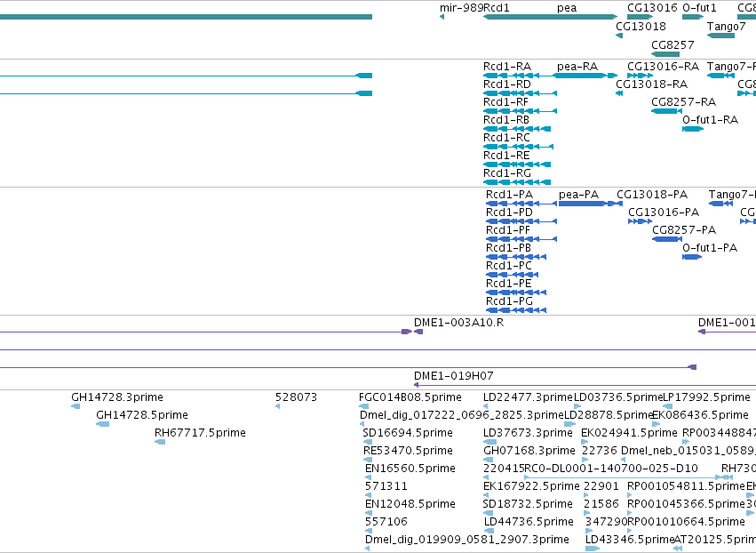The width and height of the screenshot is (756, 553).
Task: Click the Rcd1-RF transcript label
Action: 505,102
